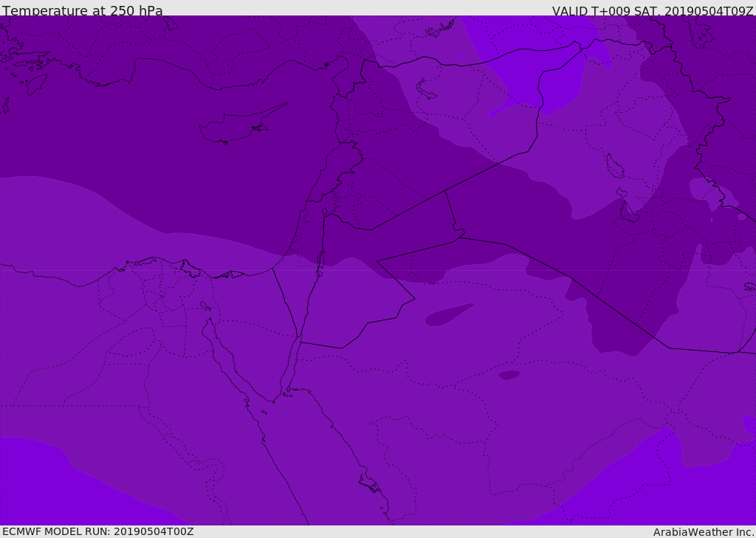Click the 'ECMWF MODEL RUN: 20190504T00Z' label

(98, 531)
